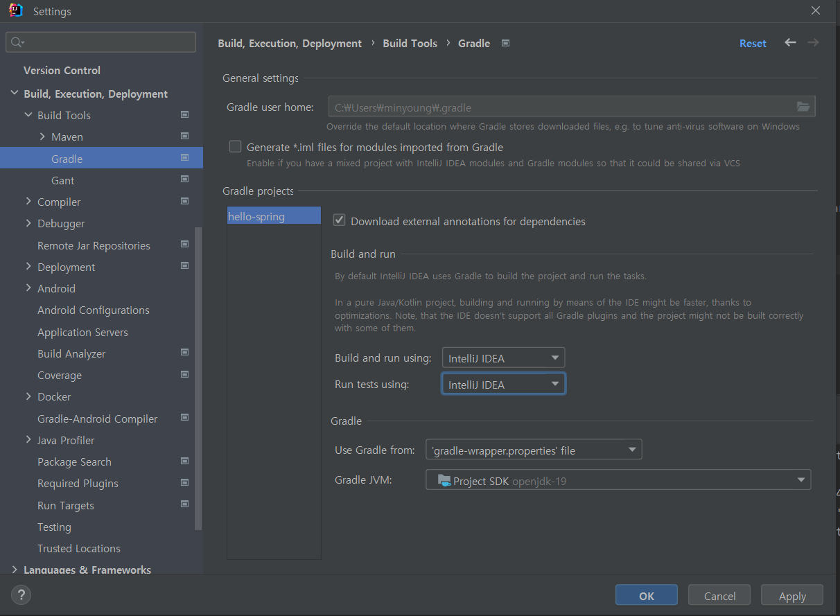Click the folder browse icon for Gradle user home
This screenshot has height=616, width=840.
803,107
